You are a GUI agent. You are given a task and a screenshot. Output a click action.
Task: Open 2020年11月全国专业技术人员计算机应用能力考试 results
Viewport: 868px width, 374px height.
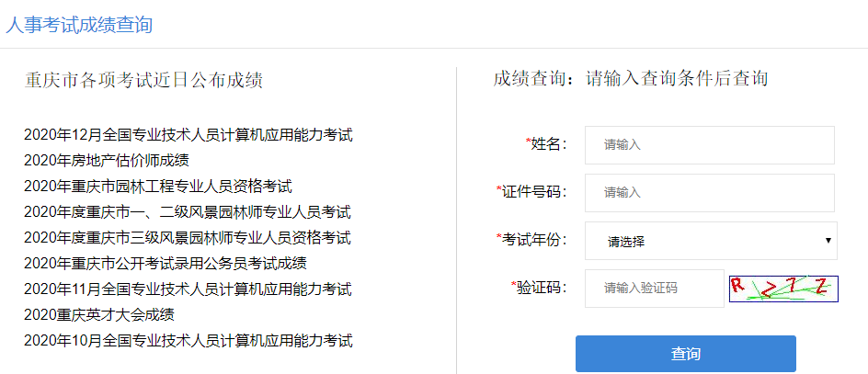click(x=188, y=289)
